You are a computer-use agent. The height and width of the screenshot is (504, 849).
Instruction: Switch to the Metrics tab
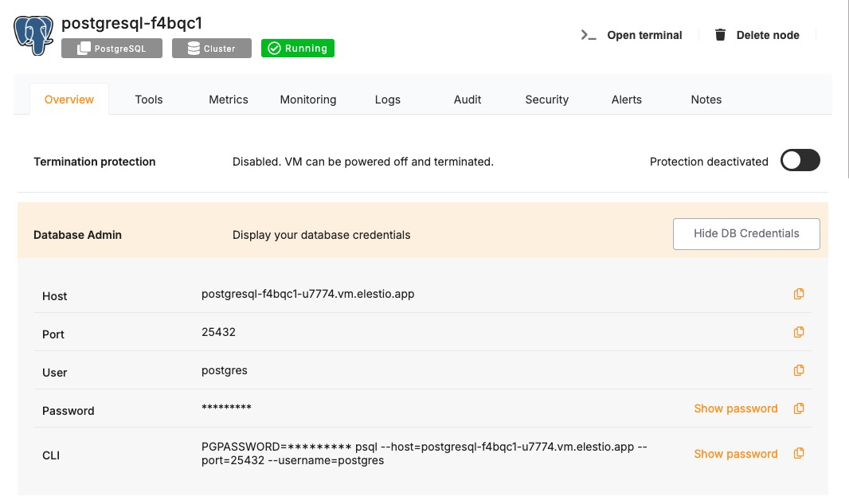pyautogui.click(x=229, y=100)
